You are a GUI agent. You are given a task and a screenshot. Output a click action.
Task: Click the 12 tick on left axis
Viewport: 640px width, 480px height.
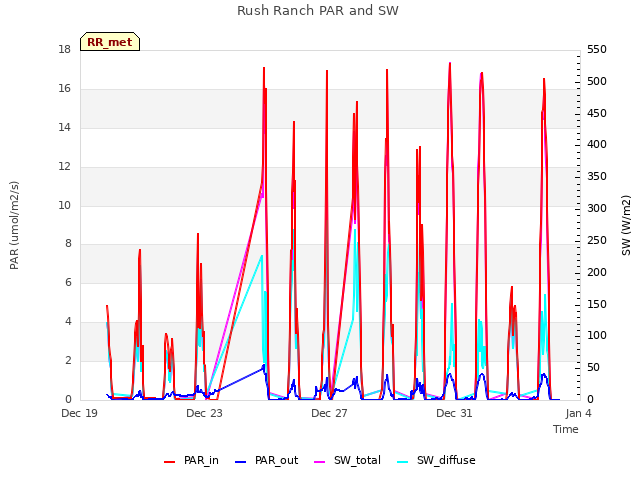pyautogui.click(x=64, y=167)
